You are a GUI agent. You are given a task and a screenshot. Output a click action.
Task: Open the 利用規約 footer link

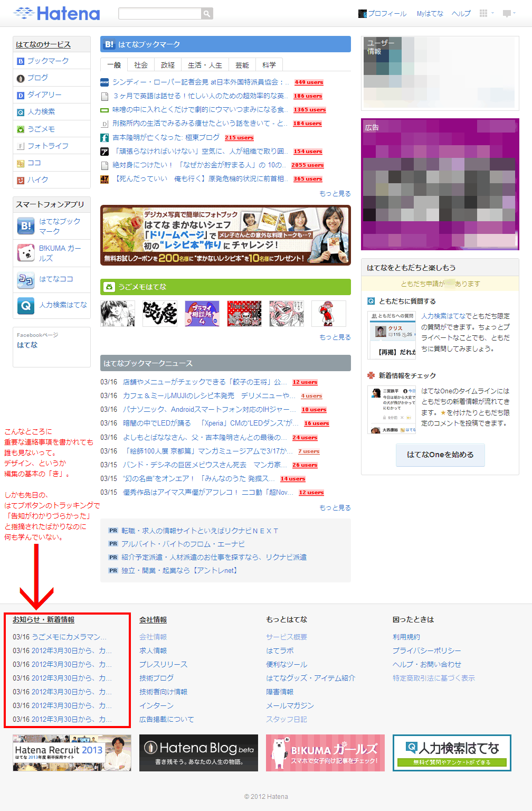tap(406, 637)
